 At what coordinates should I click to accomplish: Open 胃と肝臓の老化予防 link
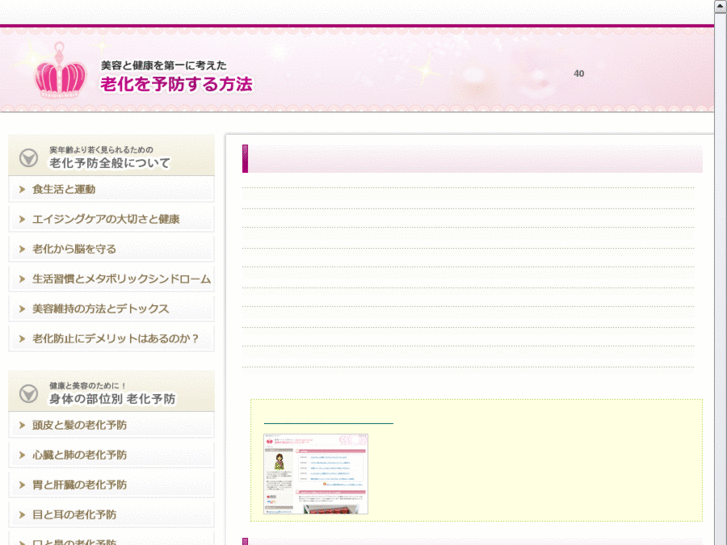point(111,485)
